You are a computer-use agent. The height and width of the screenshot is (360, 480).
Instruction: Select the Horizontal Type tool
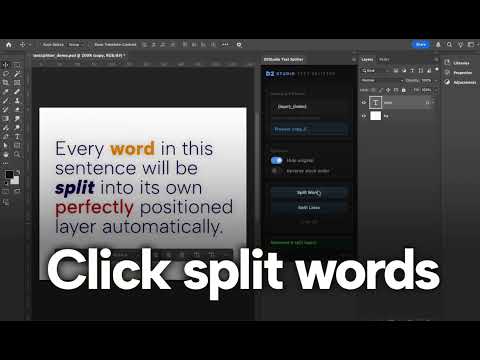point(17,137)
